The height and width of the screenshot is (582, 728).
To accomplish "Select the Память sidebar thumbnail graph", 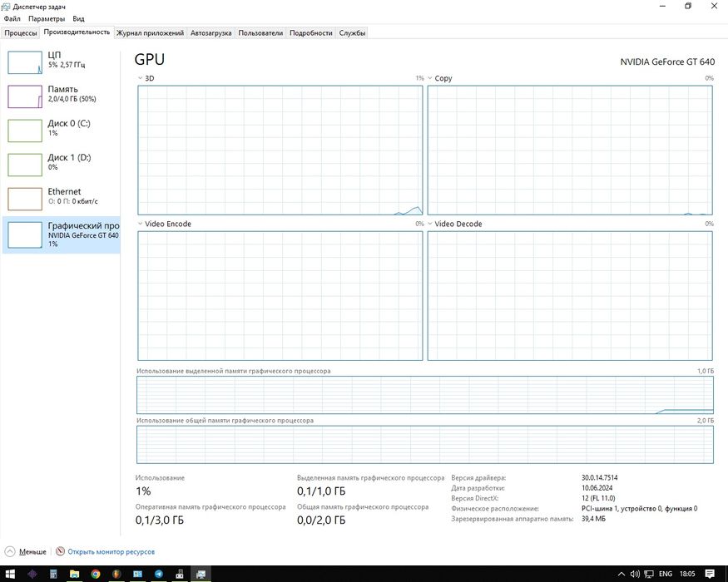I will point(25,96).
